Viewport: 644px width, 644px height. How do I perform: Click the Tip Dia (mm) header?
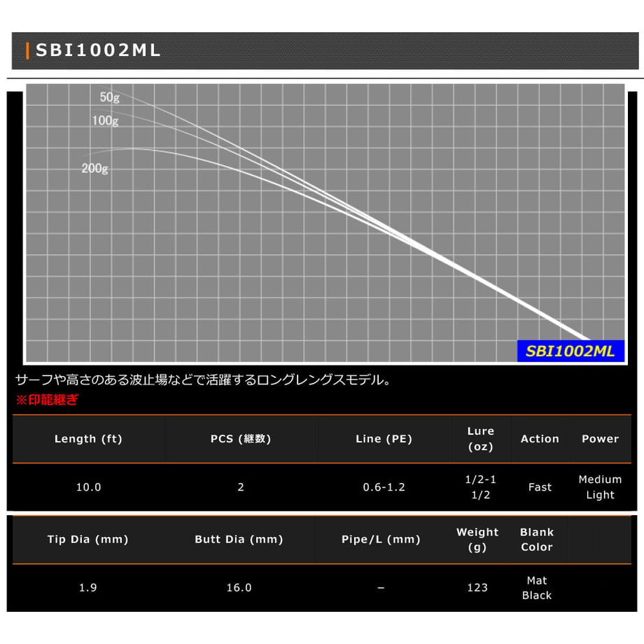(88, 539)
